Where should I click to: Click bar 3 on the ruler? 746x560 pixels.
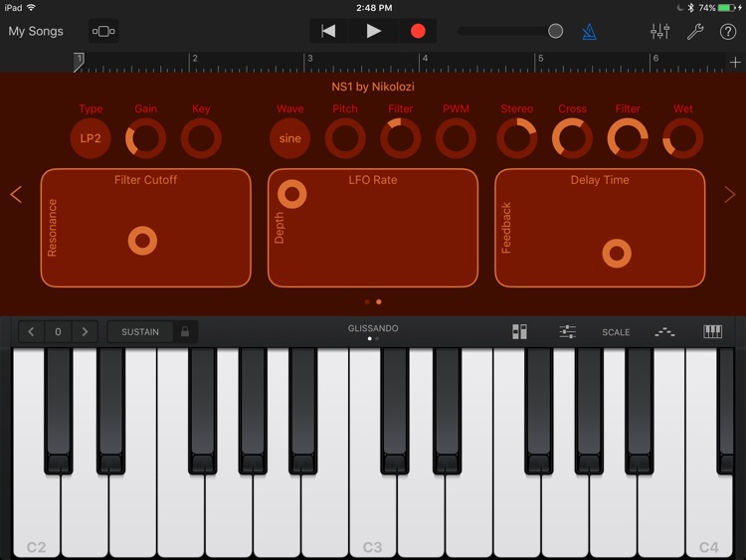pyautogui.click(x=309, y=59)
